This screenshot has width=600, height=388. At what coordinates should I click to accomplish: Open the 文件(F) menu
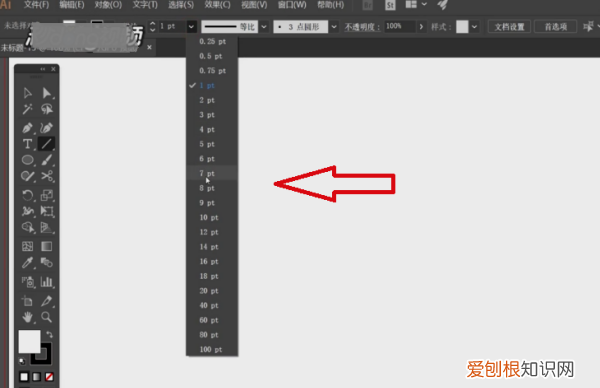pyautogui.click(x=37, y=5)
